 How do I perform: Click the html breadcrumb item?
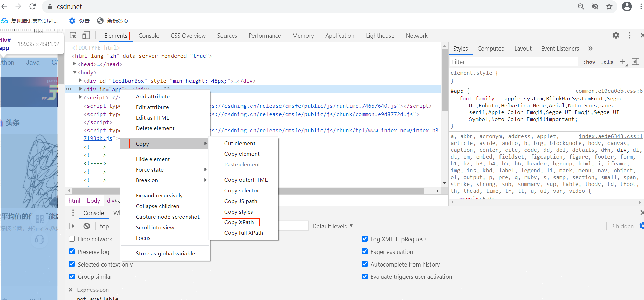pos(74,201)
